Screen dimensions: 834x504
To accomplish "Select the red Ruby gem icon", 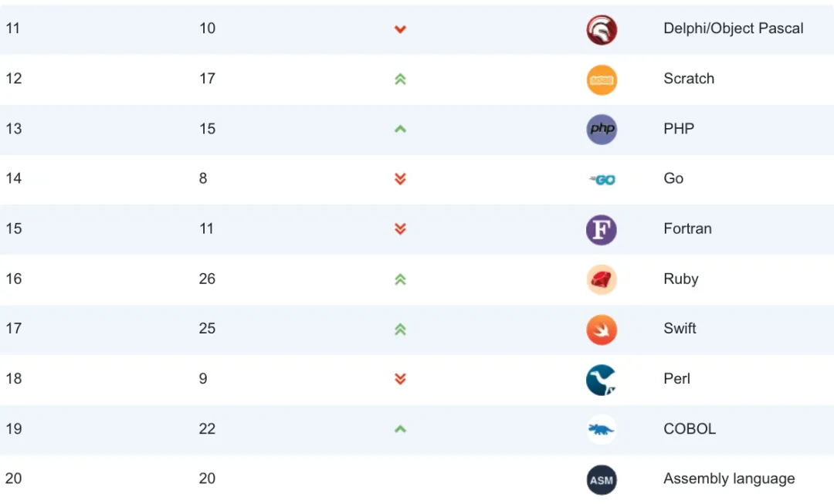I will coord(602,279).
